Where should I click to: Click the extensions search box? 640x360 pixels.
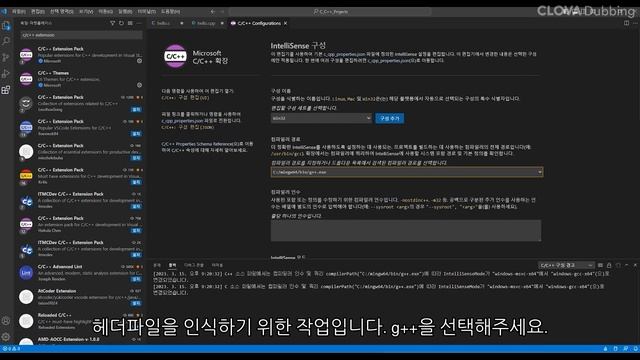[x=81, y=35]
